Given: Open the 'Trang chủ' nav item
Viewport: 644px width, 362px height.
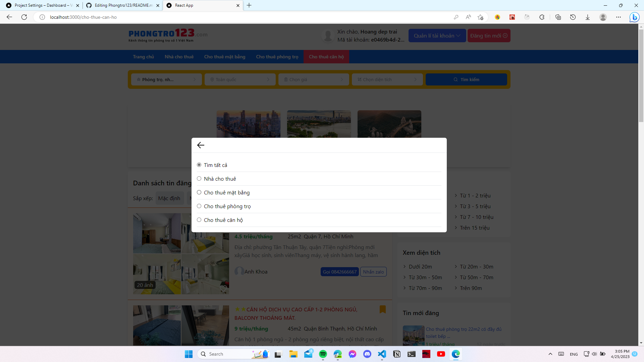Looking at the screenshot, I should [x=143, y=57].
